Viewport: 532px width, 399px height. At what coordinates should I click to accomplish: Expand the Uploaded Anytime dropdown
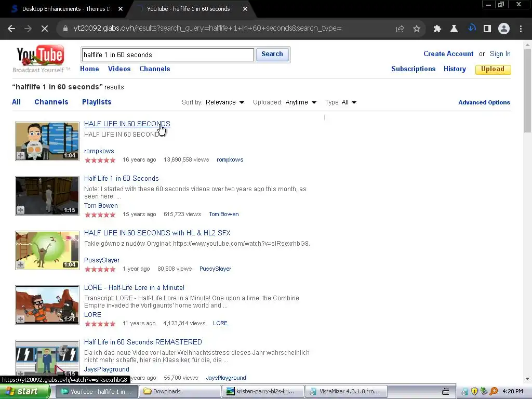point(301,102)
